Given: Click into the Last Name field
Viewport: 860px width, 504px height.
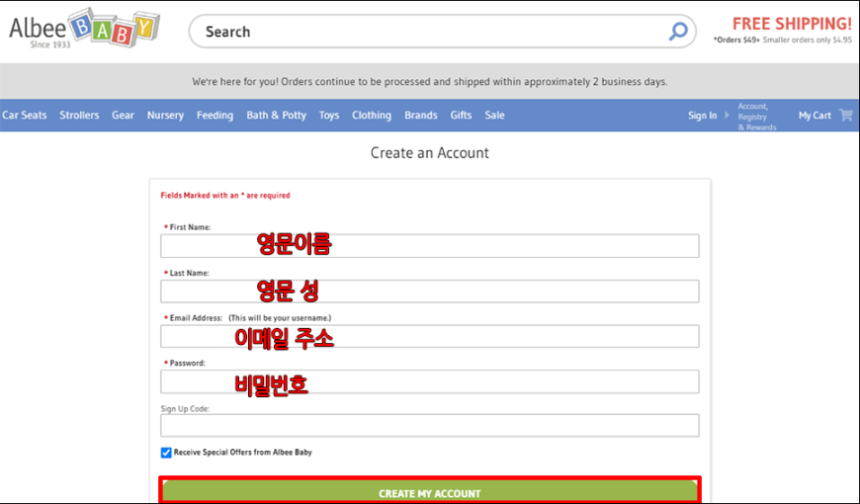Looking at the screenshot, I should (x=429, y=292).
